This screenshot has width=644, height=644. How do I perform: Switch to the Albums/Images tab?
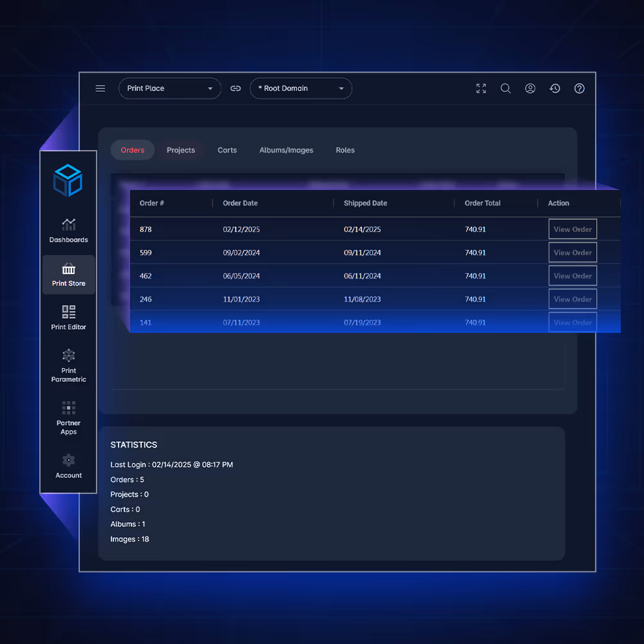point(286,150)
